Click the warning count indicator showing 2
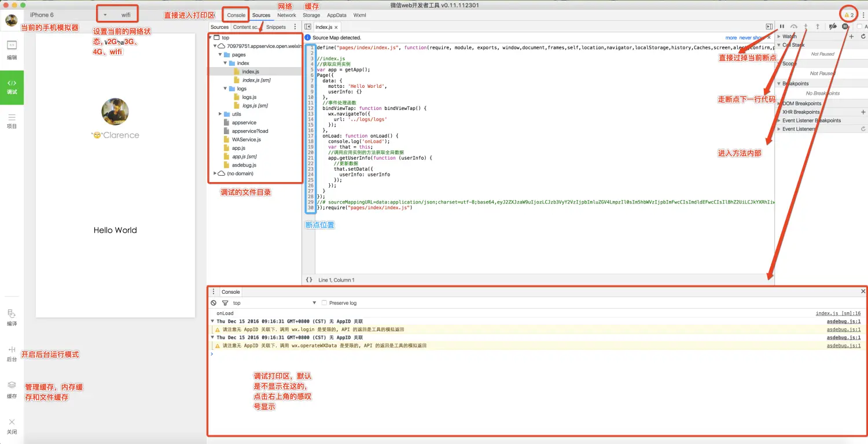This screenshot has width=868, height=444. tap(849, 15)
